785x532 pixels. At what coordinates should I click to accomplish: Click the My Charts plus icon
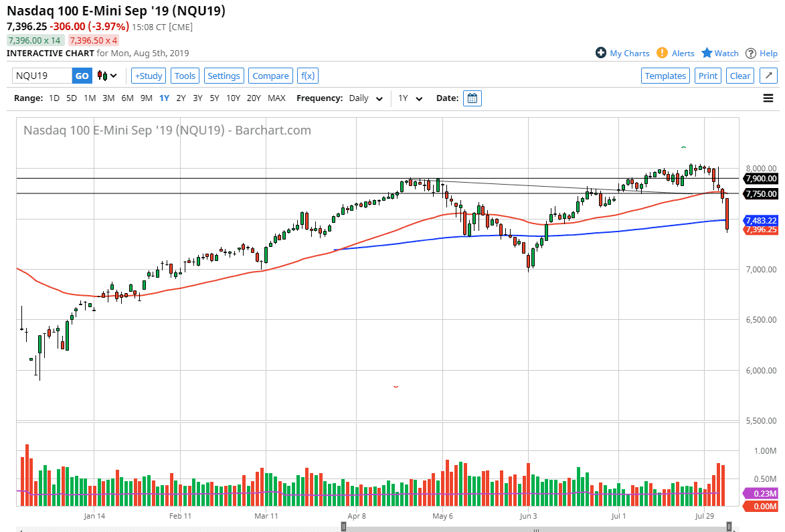(601, 53)
